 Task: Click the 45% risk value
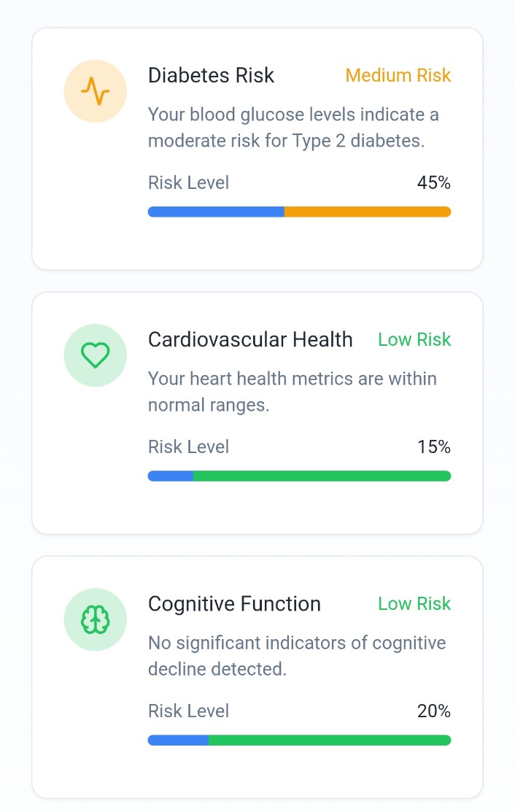434,183
